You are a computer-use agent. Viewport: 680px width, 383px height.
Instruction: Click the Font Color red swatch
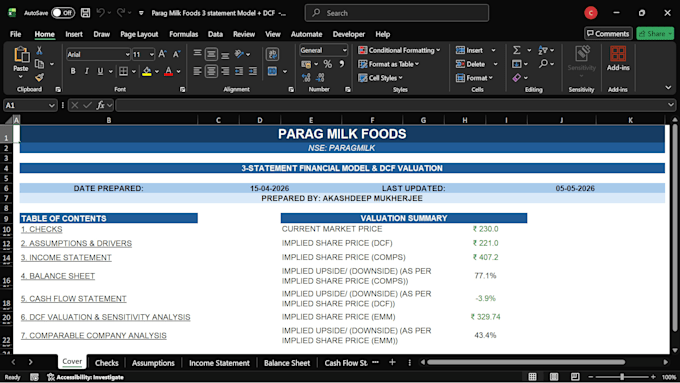coord(169,72)
